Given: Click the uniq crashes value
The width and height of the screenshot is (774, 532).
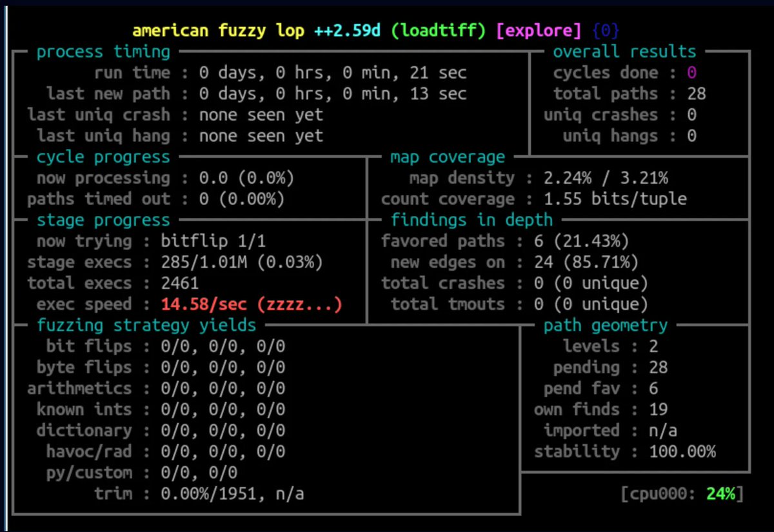Looking at the screenshot, I should [691, 115].
